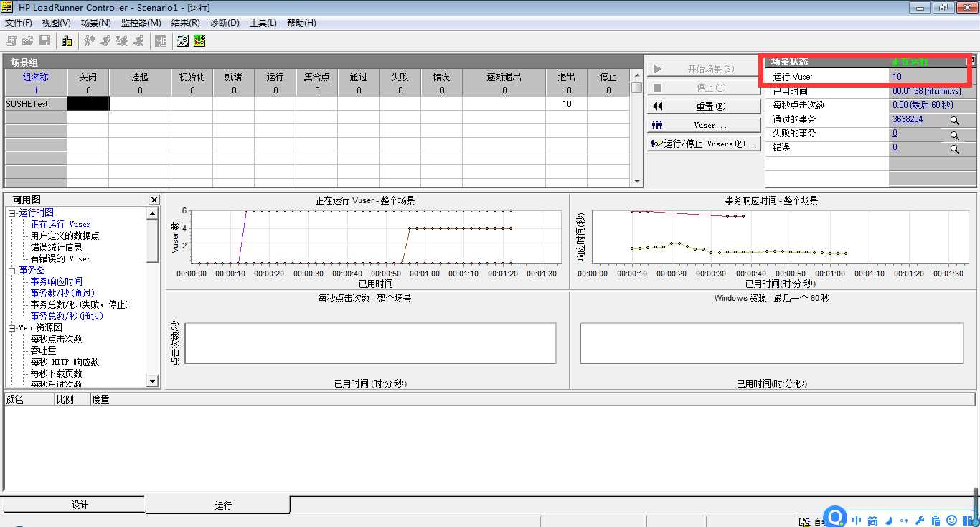Click magnifier next to 失败的事务
The width and height of the screenshot is (980, 527).
point(955,135)
